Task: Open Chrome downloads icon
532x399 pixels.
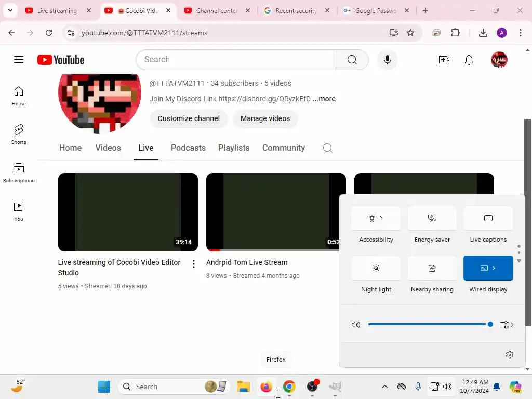Action: (483, 33)
